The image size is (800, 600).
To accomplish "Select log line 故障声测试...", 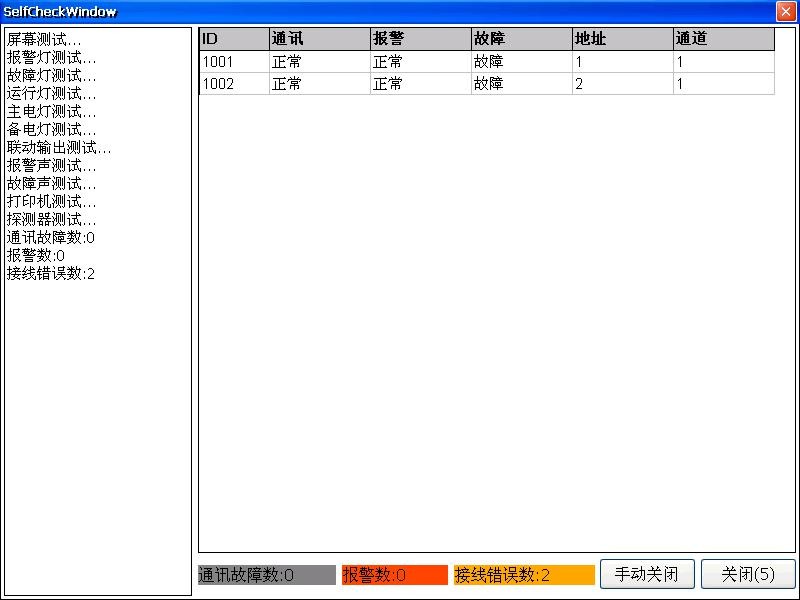I will pos(51,183).
